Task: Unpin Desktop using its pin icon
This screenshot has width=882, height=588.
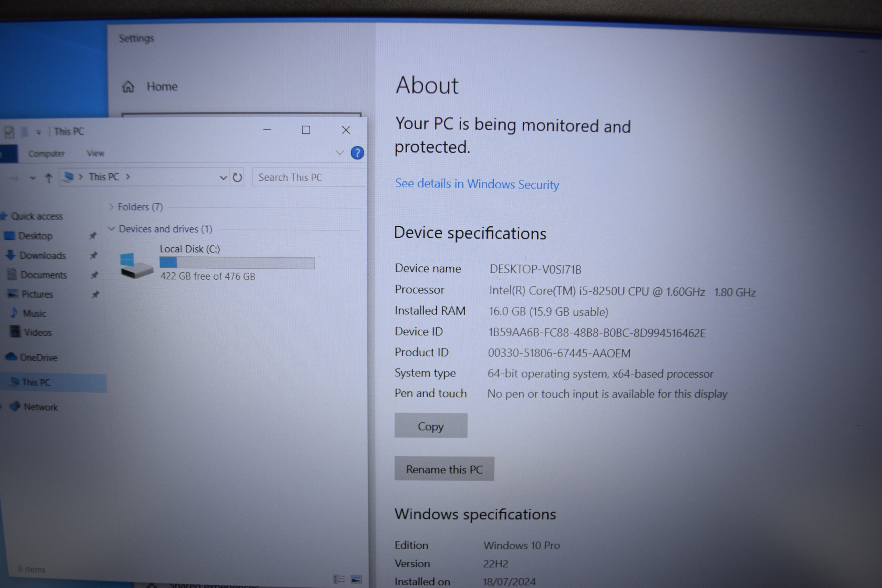Action: coord(93,236)
